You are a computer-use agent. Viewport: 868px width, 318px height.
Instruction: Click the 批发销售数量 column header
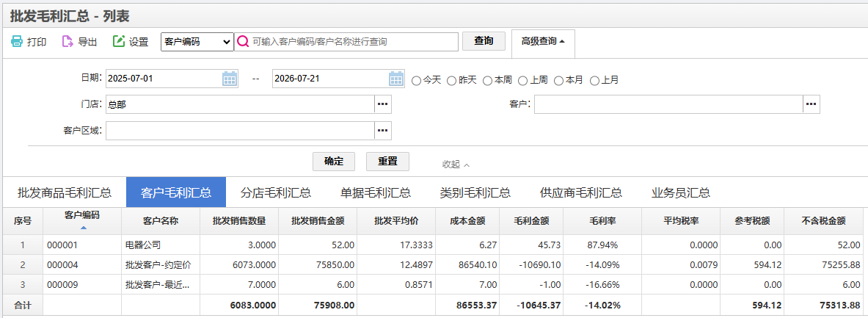[x=239, y=220]
